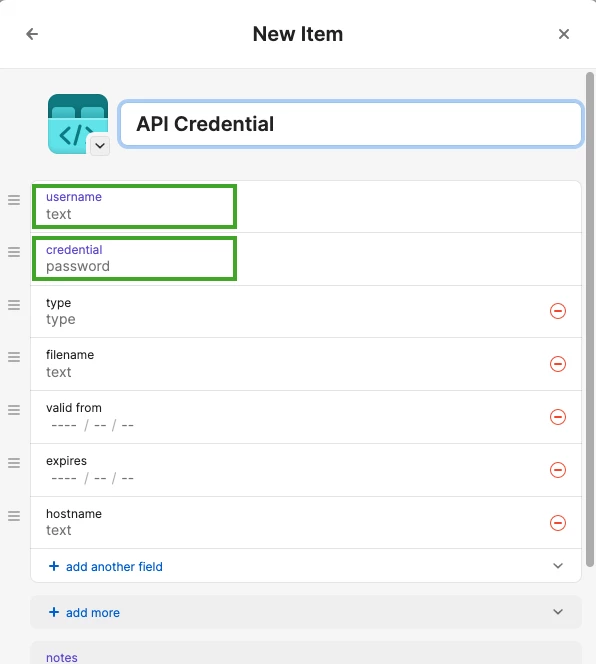Go back using the left arrow icon
The width and height of the screenshot is (596, 664).
point(32,34)
